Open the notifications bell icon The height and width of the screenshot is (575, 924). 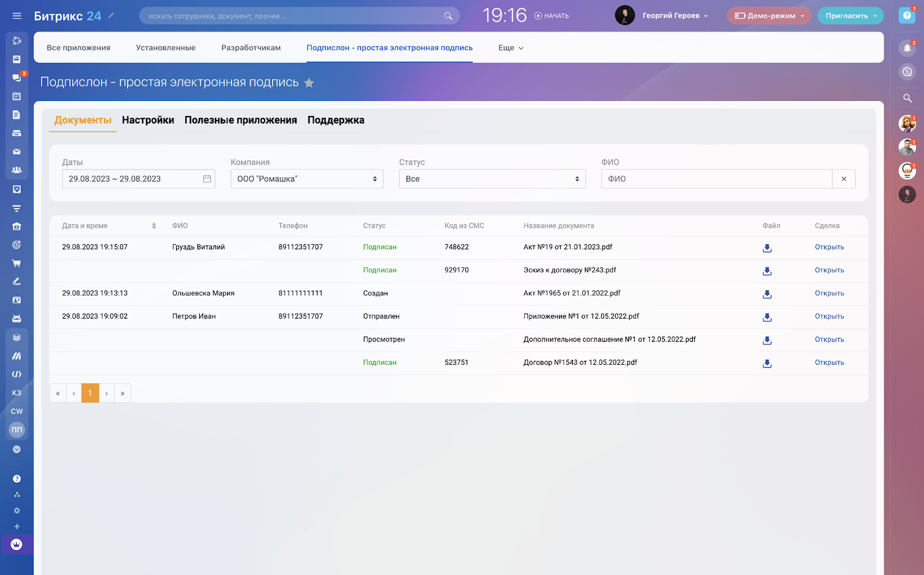[x=907, y=48]
